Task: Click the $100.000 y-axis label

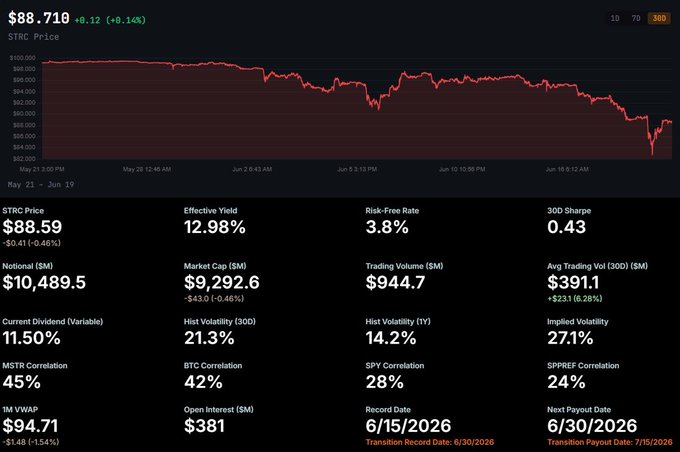Action: click(23, 58)
